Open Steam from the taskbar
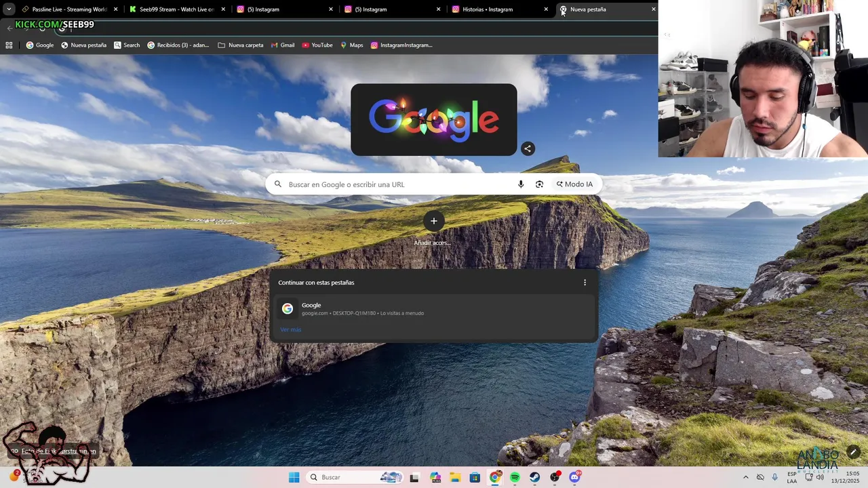This screenshot has height=488, width=868. coord(535,477)
